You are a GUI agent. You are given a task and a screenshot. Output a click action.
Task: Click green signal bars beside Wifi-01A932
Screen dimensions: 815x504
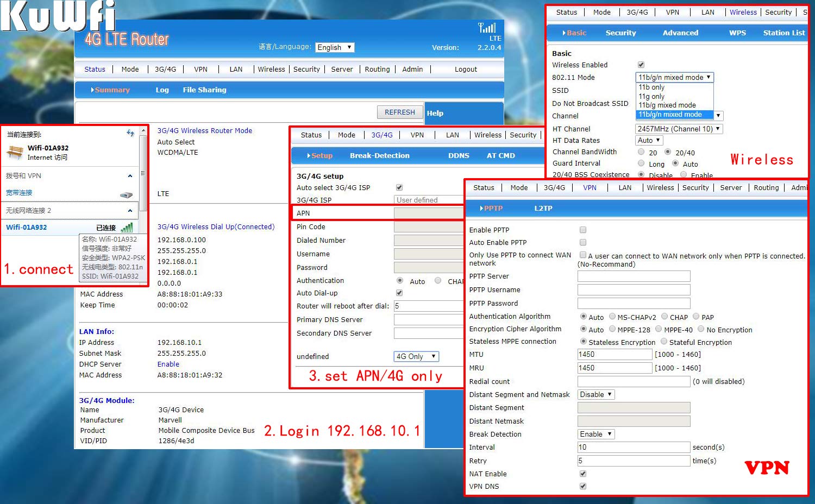tap(127, 228)
